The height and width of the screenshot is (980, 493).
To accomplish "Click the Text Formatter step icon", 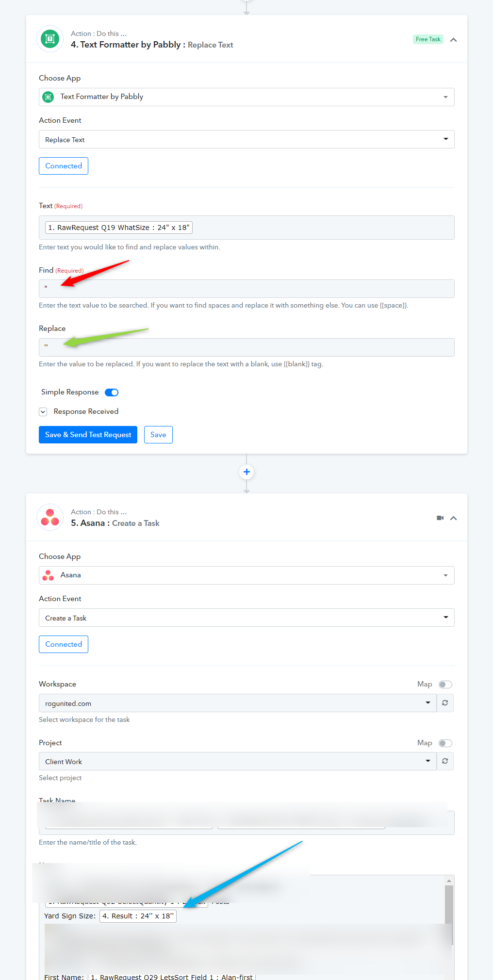I will (50, 39).
